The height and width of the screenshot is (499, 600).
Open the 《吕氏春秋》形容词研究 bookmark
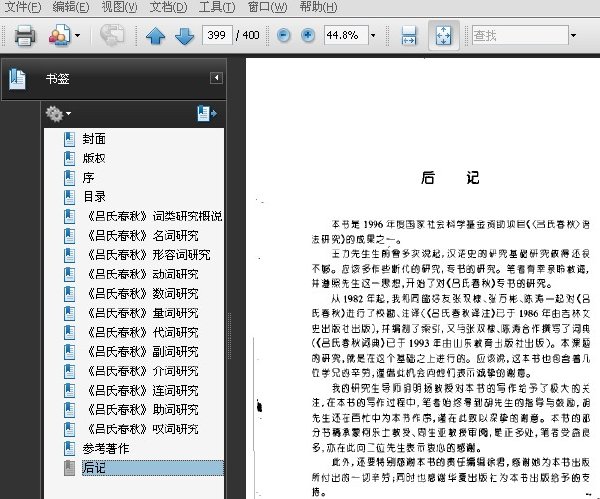point(148,255)
